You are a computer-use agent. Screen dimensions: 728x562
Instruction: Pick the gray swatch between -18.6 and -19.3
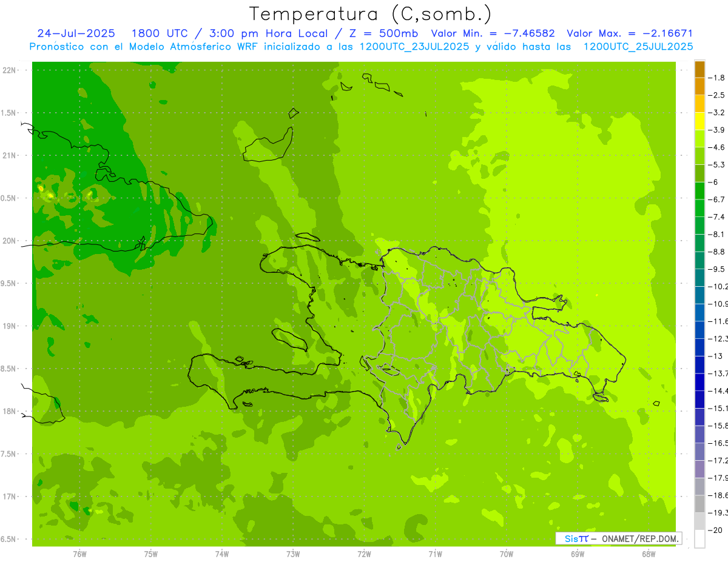click(699, 504)
